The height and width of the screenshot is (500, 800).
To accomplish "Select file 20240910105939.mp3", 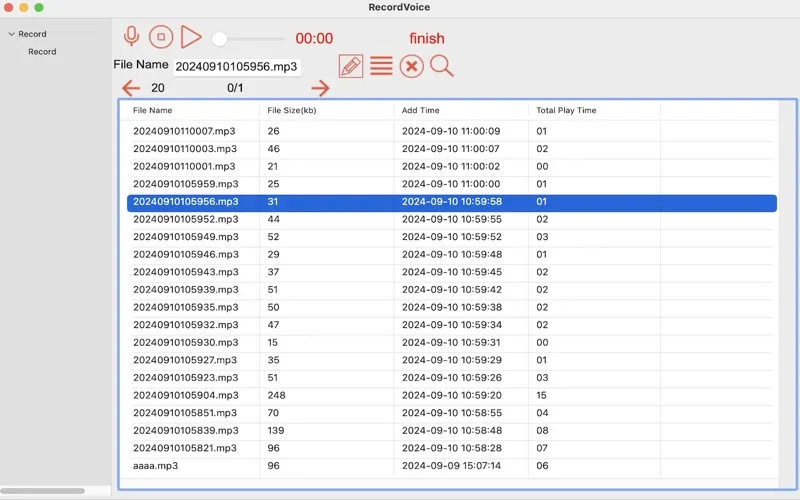I will click(186, 290).
